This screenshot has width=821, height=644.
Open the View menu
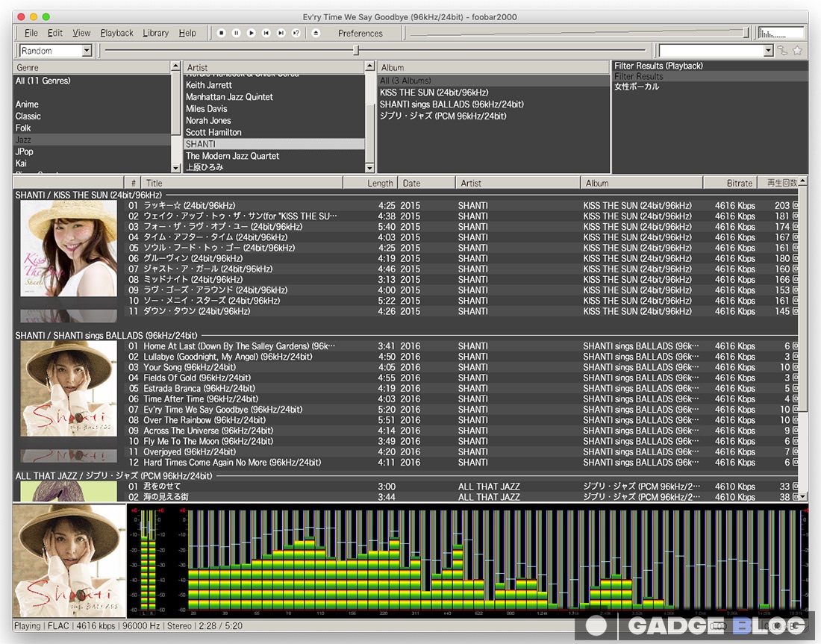(81, 33)
